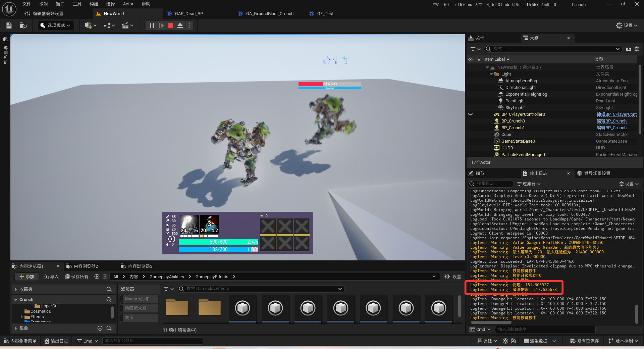Open the Editor Preferences tab icon

click(27, 13)
